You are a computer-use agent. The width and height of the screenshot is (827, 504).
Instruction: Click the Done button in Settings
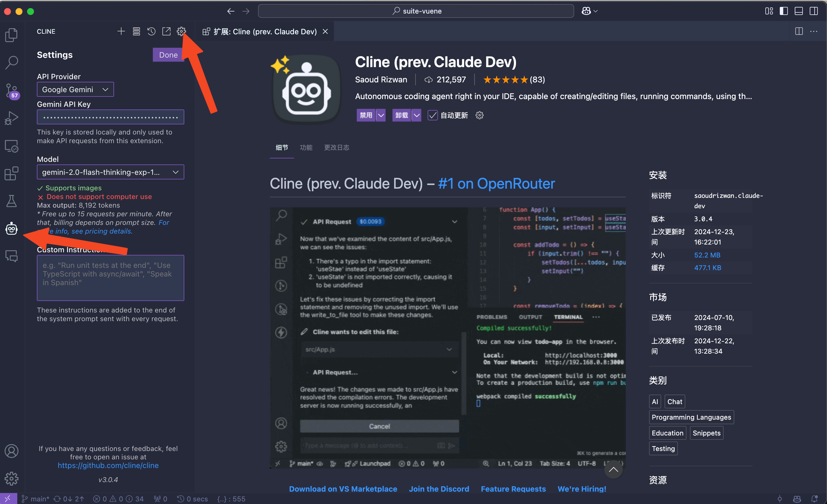click(168, 55)
